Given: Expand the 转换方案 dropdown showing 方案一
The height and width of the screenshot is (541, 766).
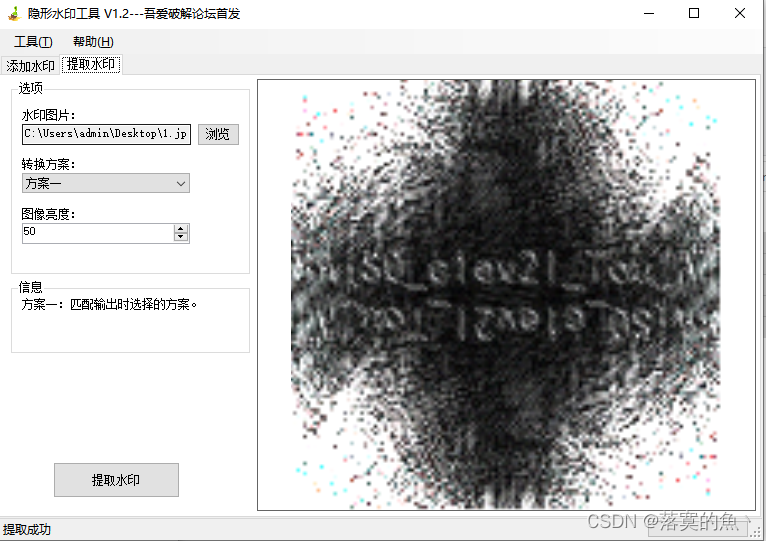Looking at the screenshot, I should point(106,183).
